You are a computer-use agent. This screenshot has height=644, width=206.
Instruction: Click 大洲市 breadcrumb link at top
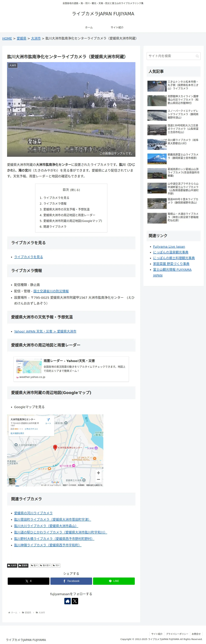[x=36, y=38]
